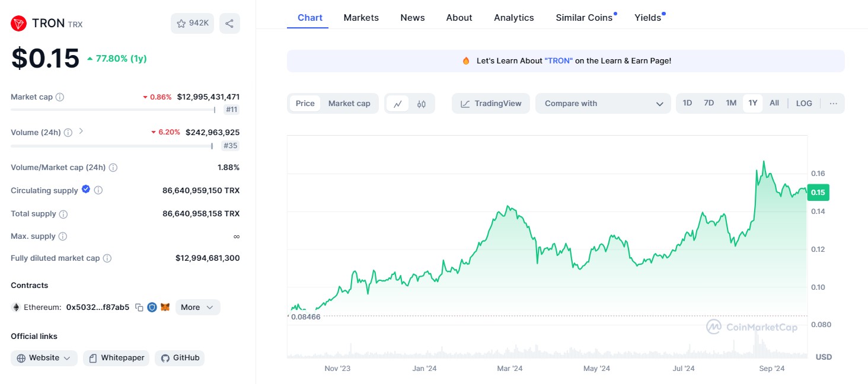Open Fully diluted market cap info icon
Viewport: 868px width, 384px height.
[x=107, y=258]
